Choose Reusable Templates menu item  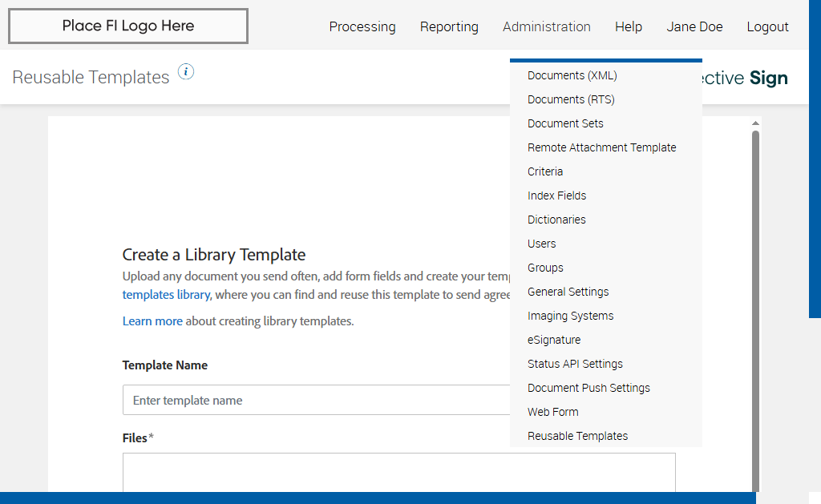point(577,436)
